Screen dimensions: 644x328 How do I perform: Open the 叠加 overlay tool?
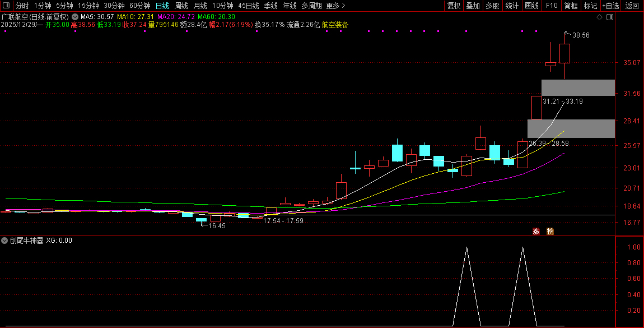tap(473, 6)
